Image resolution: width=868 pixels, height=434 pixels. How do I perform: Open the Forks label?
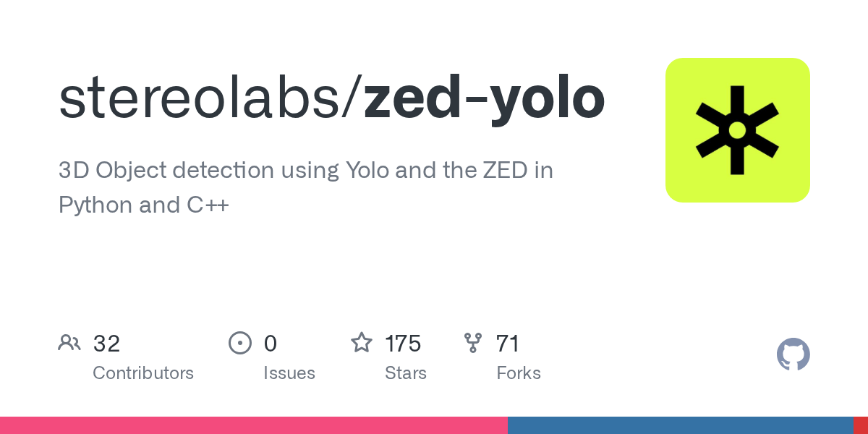click(518, 373)
